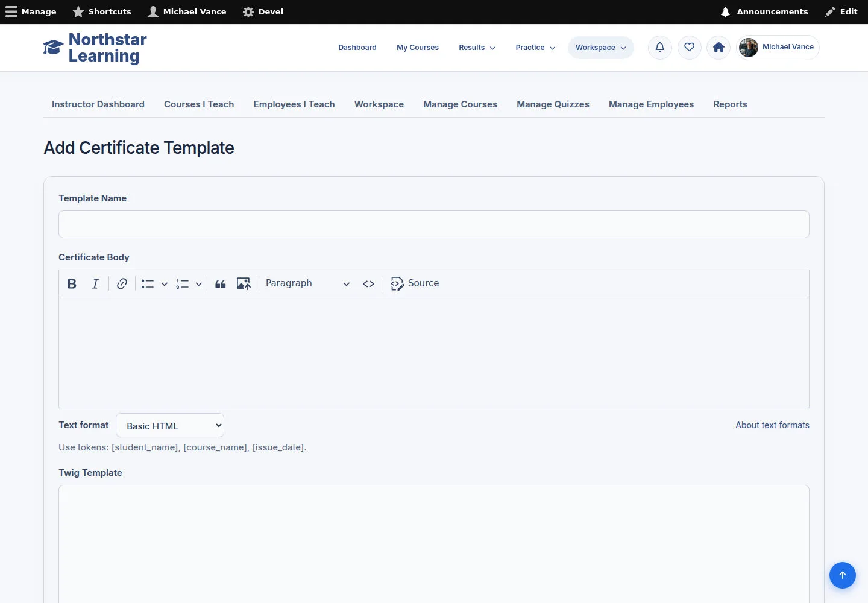Open Michael Vance profile button with avatar

coord(778,48)
